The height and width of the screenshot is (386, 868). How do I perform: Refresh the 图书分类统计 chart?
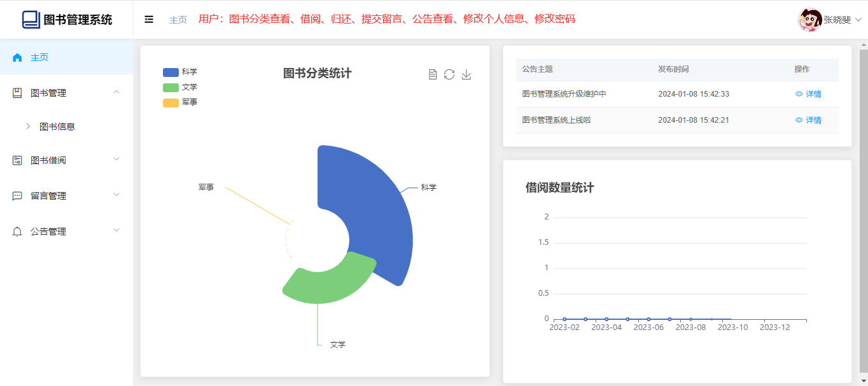pos(449,74)
